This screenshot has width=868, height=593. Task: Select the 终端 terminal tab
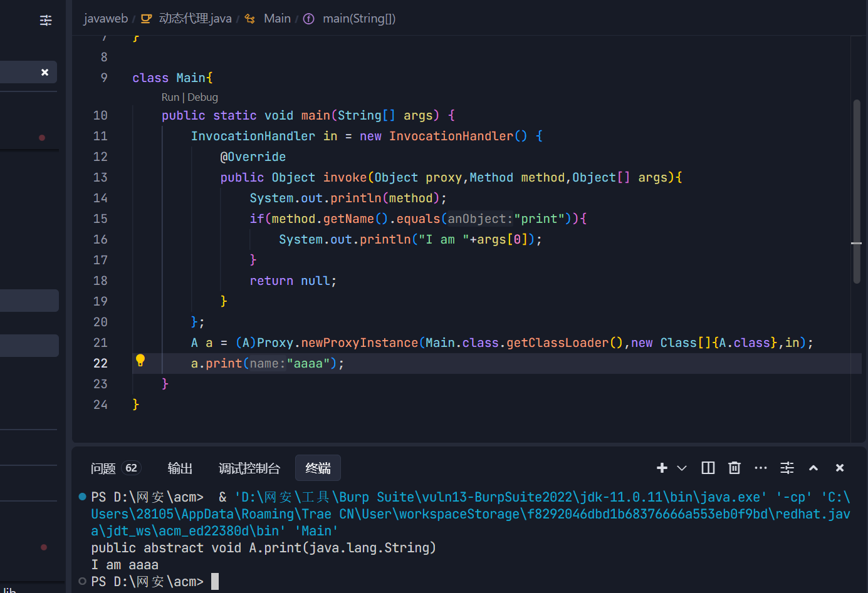click(318, 468)
